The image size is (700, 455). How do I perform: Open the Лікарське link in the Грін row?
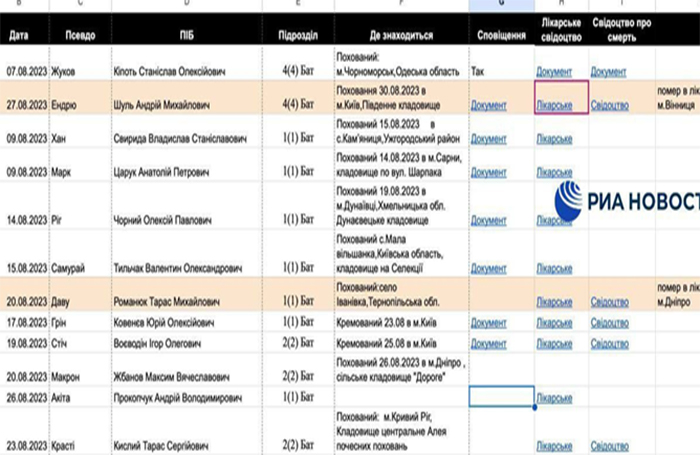[554, 323]
